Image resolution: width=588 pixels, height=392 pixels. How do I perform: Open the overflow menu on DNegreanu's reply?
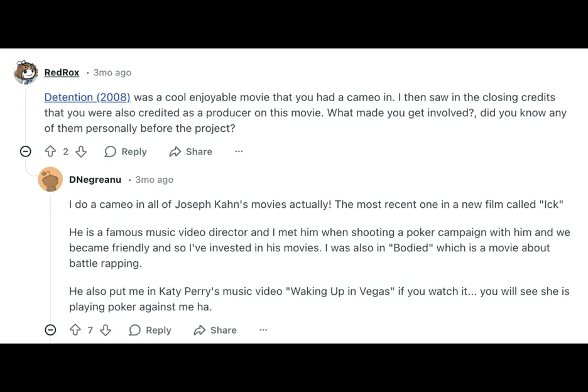(263, 330)
